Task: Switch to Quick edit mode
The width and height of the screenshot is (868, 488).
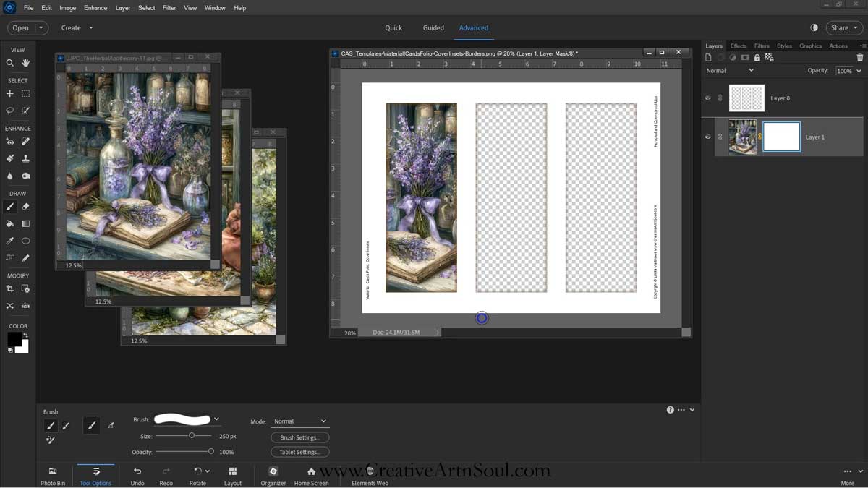Action: point(393,27)
